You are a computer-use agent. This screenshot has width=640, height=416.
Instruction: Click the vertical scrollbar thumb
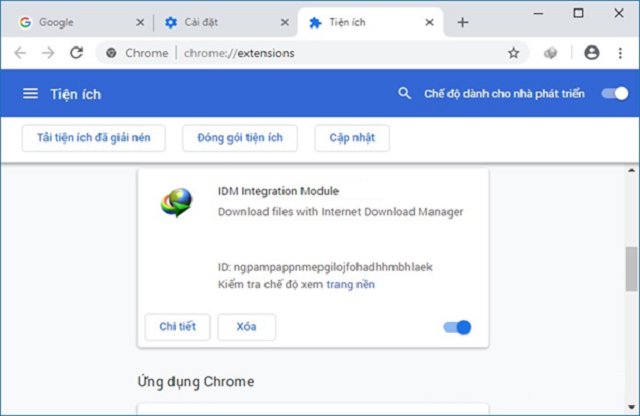pos(631,269)
